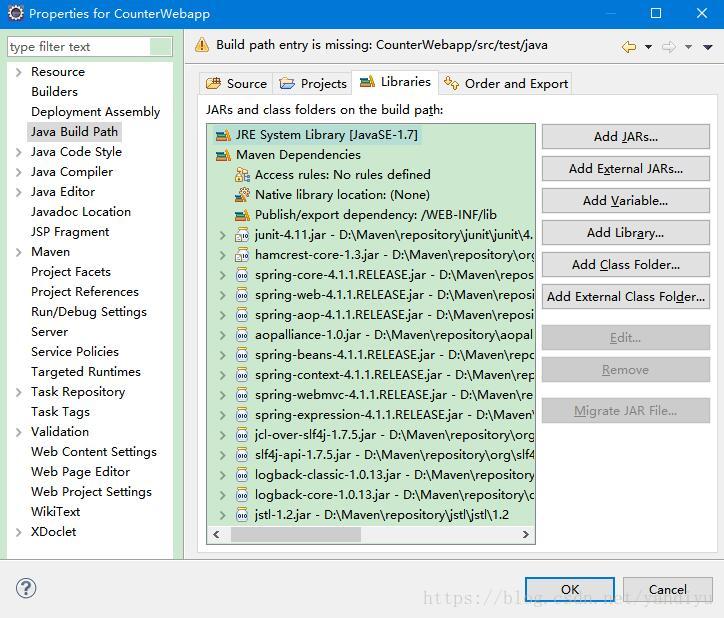
Task: Click the back navigation arrow icon
Action: pyautogui.click(x=629, y=47)
